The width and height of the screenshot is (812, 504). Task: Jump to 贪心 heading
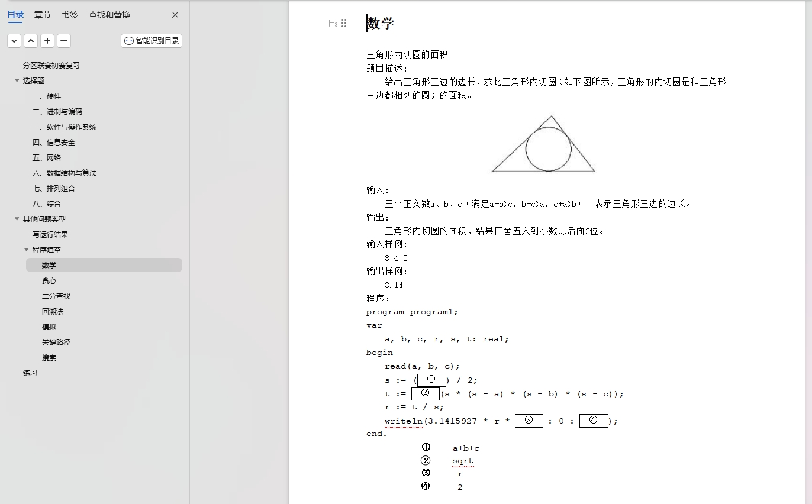[x=49, y=281]
